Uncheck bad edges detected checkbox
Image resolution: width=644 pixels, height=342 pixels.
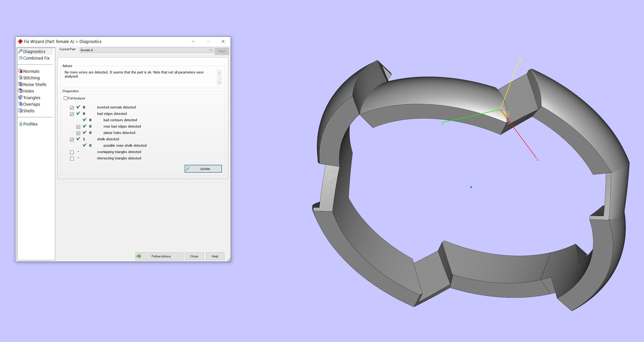72,114
